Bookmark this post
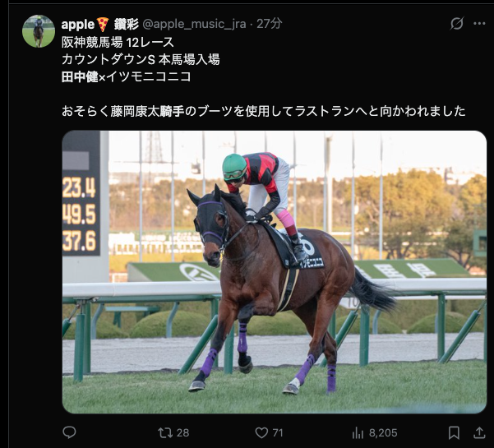 (x=454, y=432)
